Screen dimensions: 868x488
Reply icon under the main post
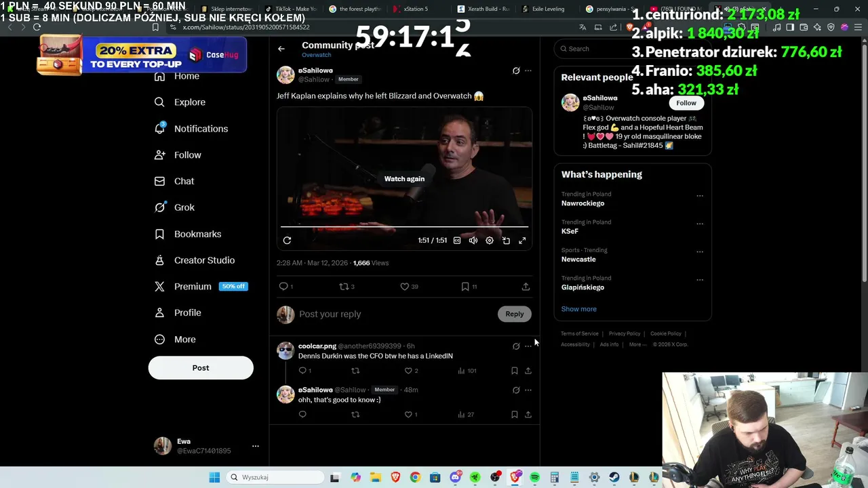pos(283,287)
